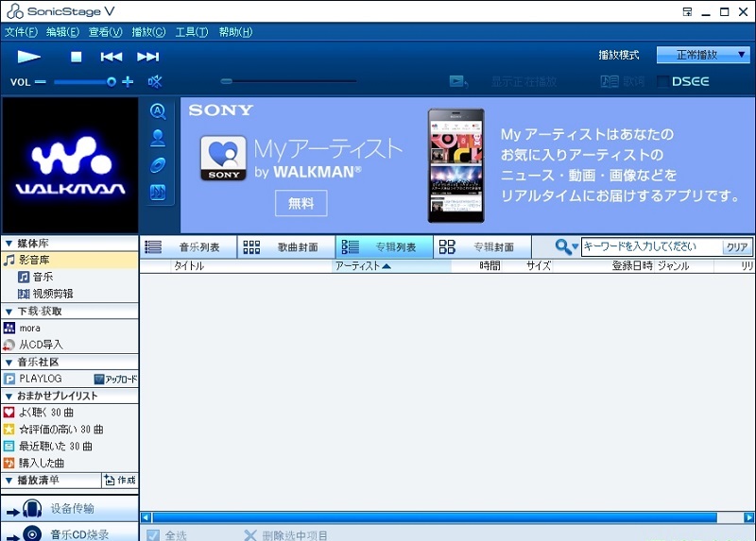Click the WALKMAN album art thumbnail
The height and width of the screenshot is (541, 756).
[70, 165]
